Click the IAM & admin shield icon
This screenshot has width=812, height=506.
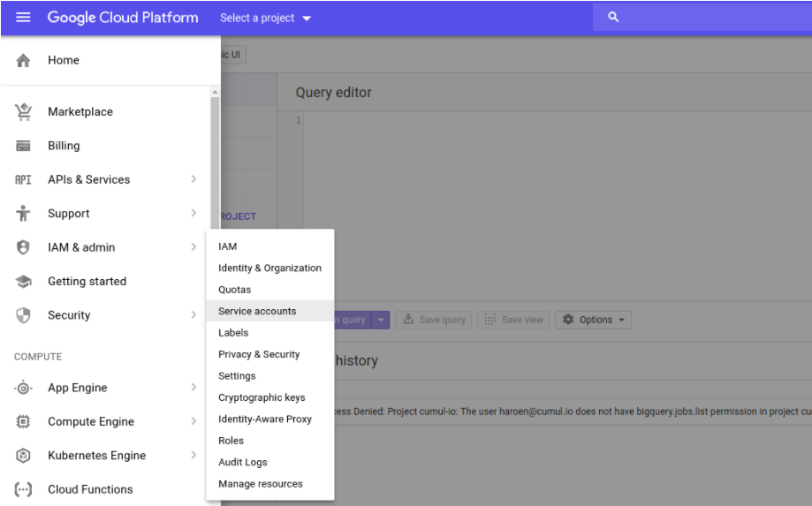(24, 248)
